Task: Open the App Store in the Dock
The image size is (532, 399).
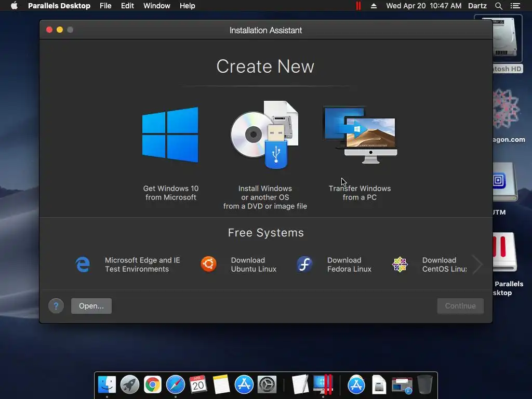Action: click(x=244, y=385)
